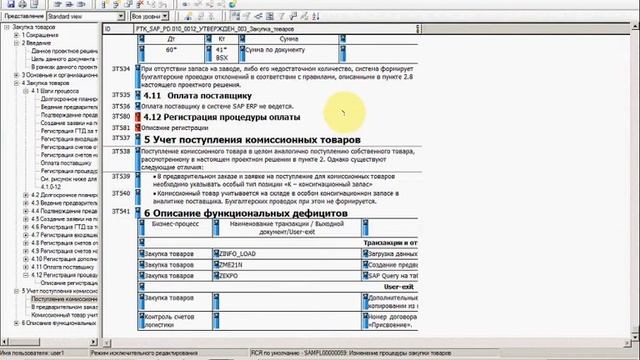Collapse the 2 Введение tree node
This screenshot has height=360, width=640.
[16, 43]
